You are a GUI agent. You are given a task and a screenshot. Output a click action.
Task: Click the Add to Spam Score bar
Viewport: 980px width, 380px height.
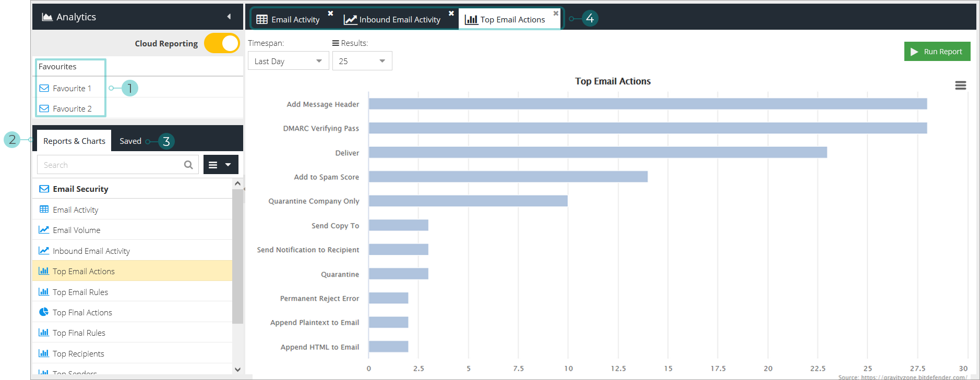[x=508, y=177]
